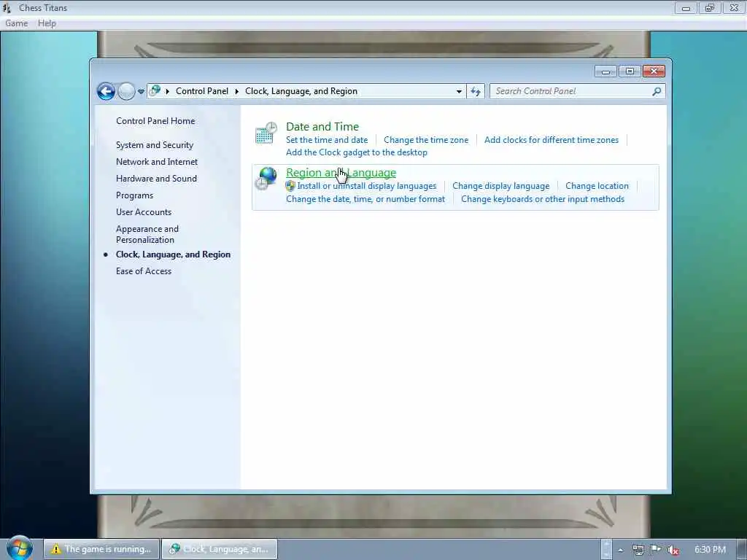Image resolution: width=747 pixels, height=560 pixels.
Task: Click the network tray icon
Action: (x=638, y=550)
